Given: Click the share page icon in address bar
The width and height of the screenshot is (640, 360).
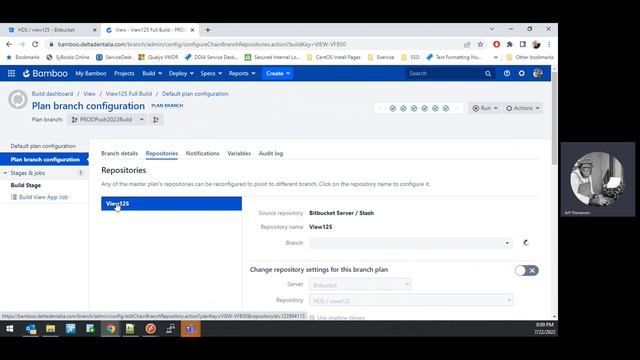Looking at the screenshot, I should (467, 44).
